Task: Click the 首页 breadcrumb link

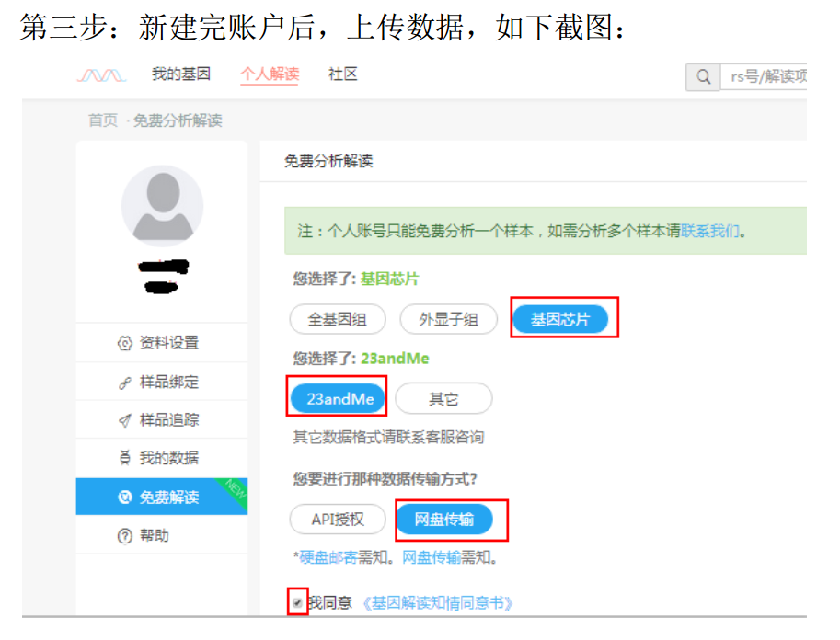Action: click(x=103, y=120)
